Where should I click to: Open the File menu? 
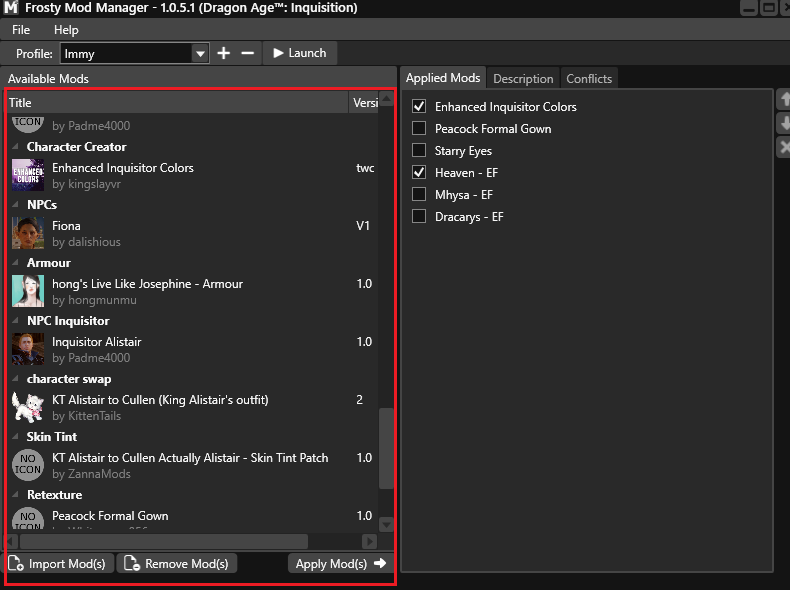pyautogui.click(x=21, y=30)
